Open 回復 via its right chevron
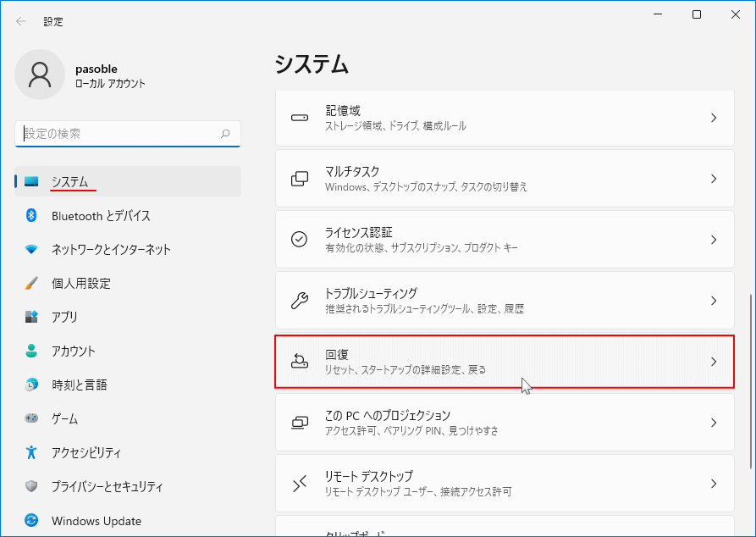This screenshot has height=537, width=756. 714,362
